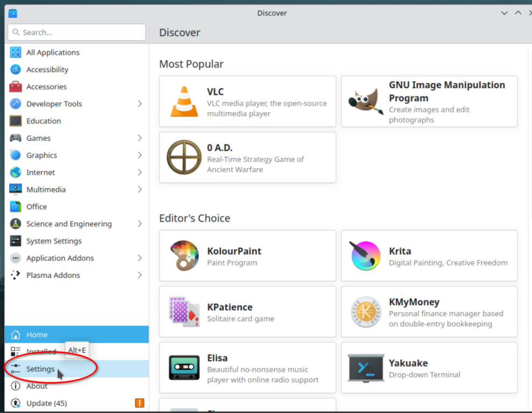532x413 pixels.
Task: Click the Elisa cassette icon
Action: tap(184, 368)
